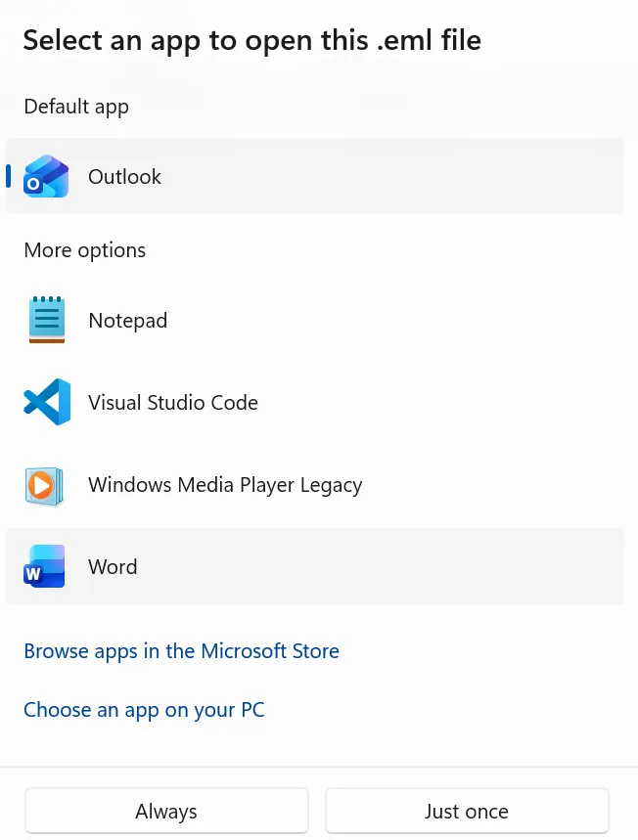Click the More options heading
The image size is (638, 840).
click(x=85, y=250)
